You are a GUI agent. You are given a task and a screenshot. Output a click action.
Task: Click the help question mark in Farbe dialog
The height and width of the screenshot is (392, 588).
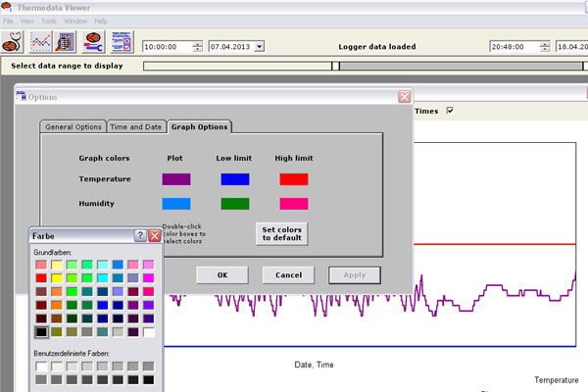(x=140, y=236)
